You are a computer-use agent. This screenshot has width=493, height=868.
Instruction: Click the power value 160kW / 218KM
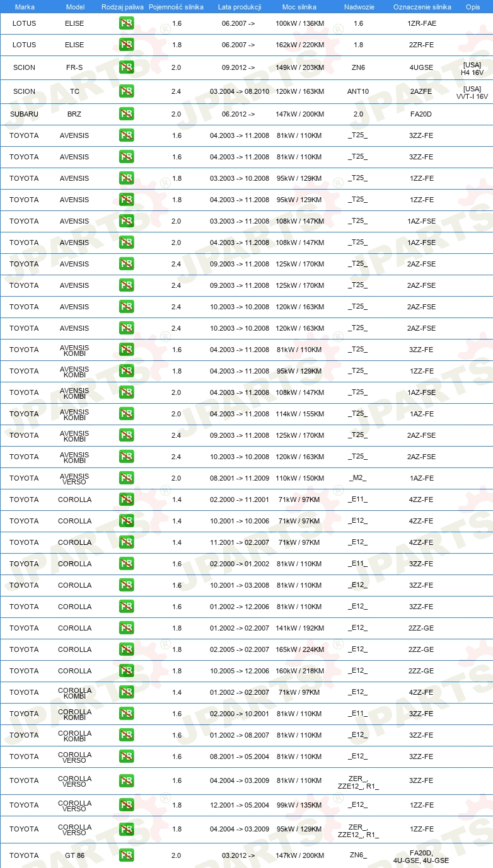pyautogui.click(x=300, y=671)
